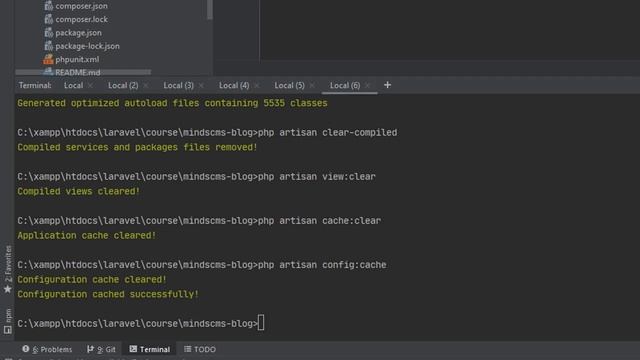Click the package.json file icon
This screenshot has height=360, width=640.
click(x=49, y=33)
